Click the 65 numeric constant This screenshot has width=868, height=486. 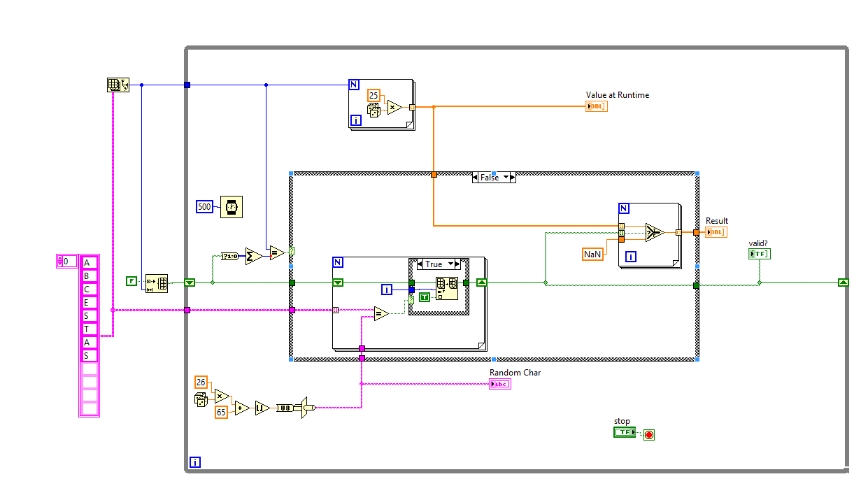coord(222,412)
